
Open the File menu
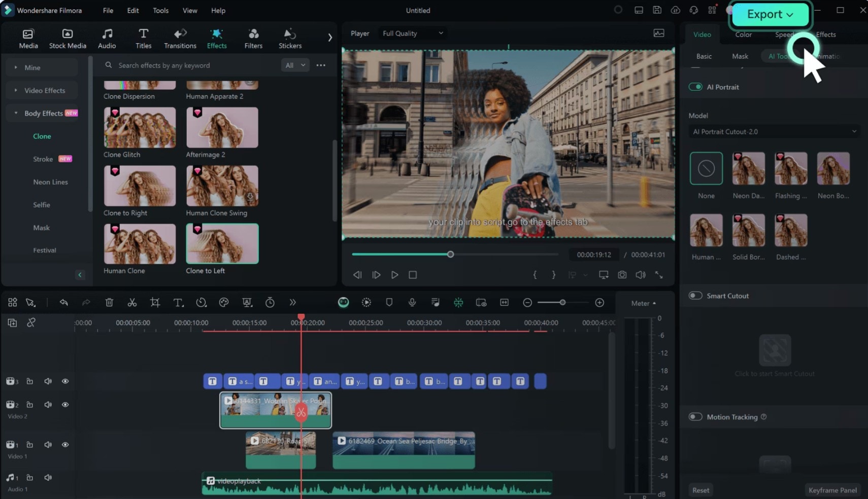click(108, 10)
